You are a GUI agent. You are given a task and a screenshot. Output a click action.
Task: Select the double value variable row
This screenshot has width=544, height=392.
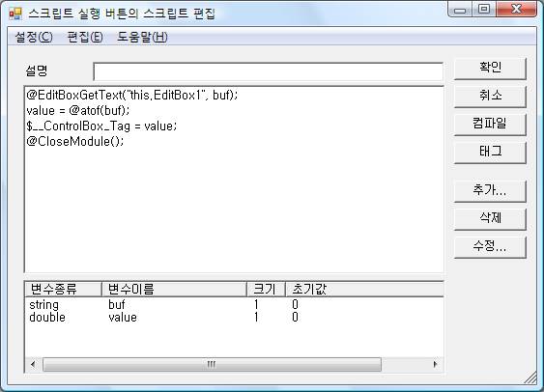pyautogui.click(x=234, y=317)
